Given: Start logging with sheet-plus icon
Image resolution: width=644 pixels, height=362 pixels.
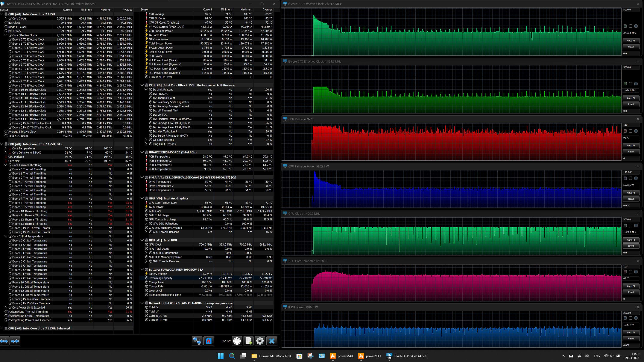Looking at the screenshot, I should tap(249, 341).
